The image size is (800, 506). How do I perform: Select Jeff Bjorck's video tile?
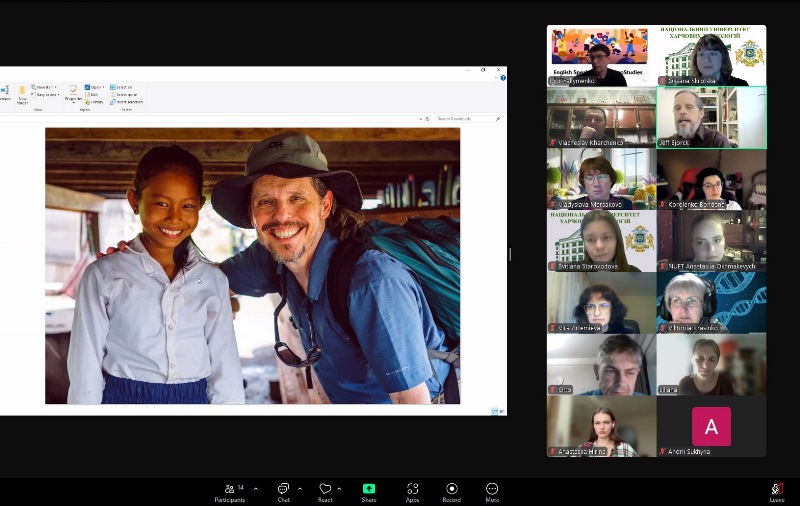click(711, 118)
